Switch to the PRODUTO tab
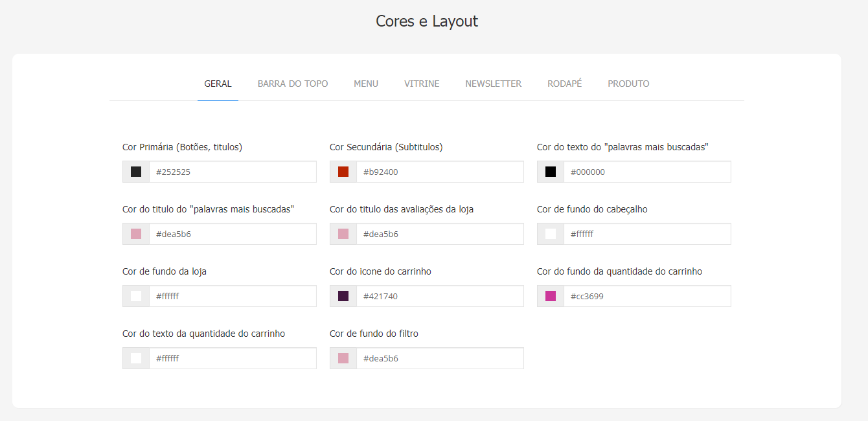Viewport: 868px width, 421px height. 628,84
